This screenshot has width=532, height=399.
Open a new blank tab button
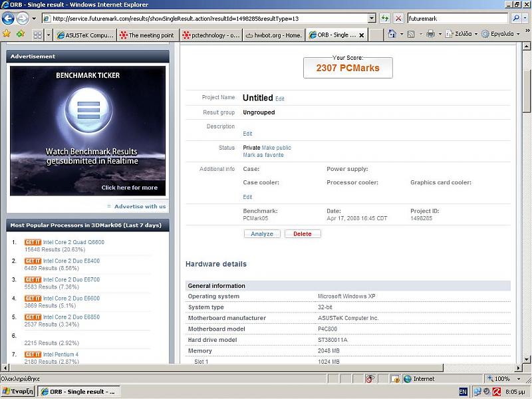click(376, 35)
